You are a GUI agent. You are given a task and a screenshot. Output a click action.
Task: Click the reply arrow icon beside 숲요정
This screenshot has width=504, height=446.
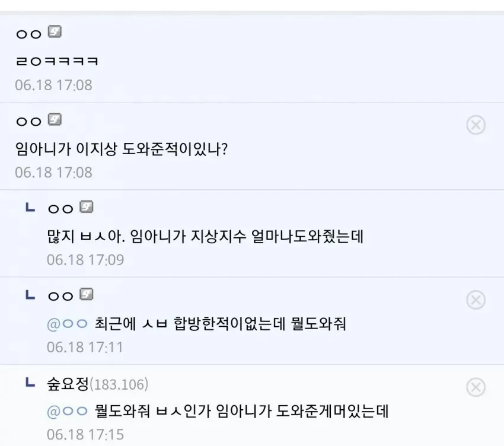pyautogui.click(x=30, y=383)
